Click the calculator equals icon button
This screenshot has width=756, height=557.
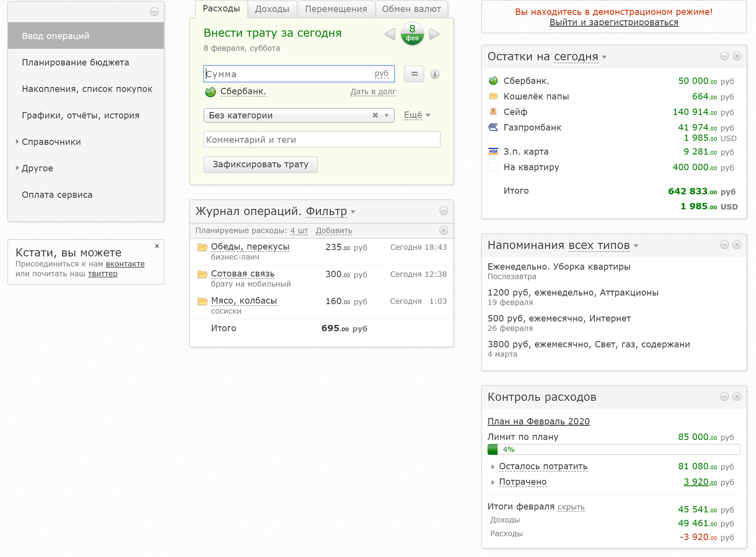(414, 74)
